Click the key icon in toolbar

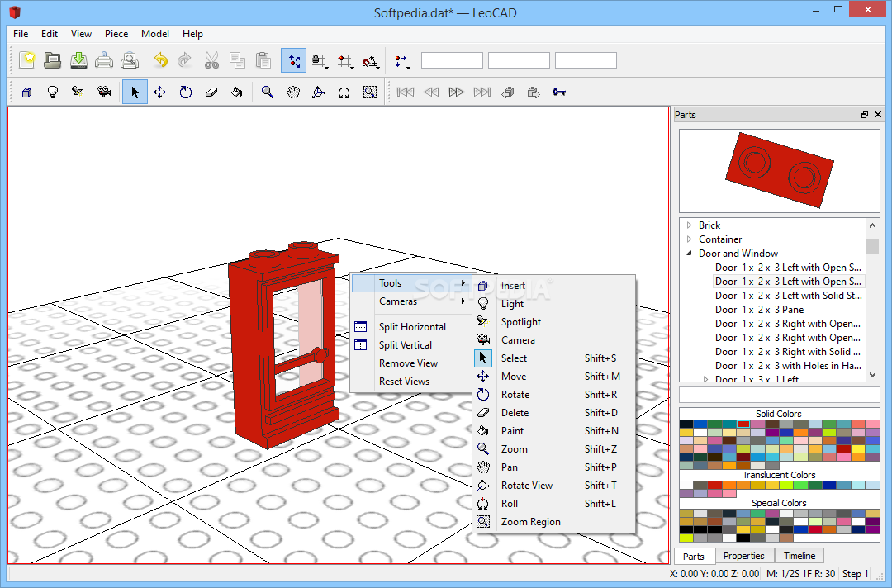[559, 92]
